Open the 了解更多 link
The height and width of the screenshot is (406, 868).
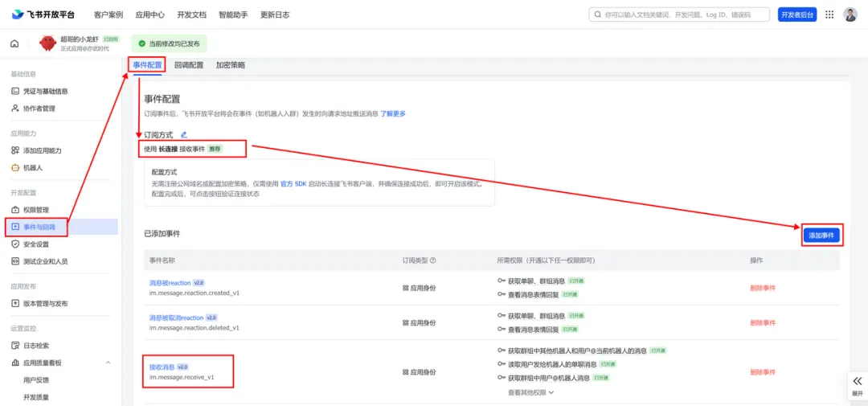[x=393, y=113]
